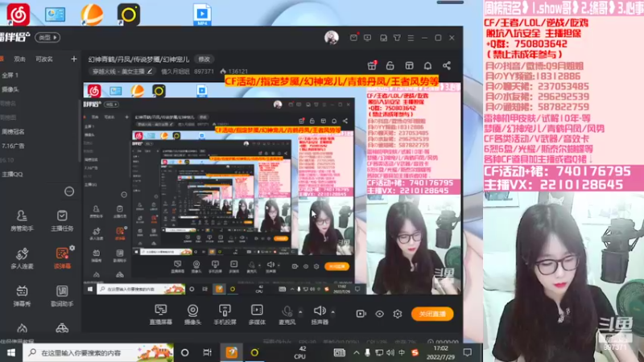Viewport: 644px width, 362px height.
Task: Click room number 897371
Action: 204,72
